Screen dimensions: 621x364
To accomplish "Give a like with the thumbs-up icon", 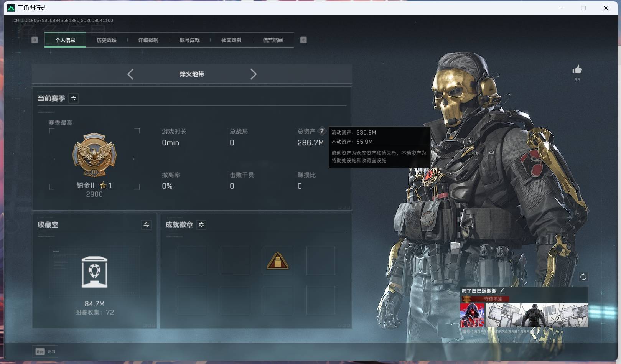I will 577,69.
